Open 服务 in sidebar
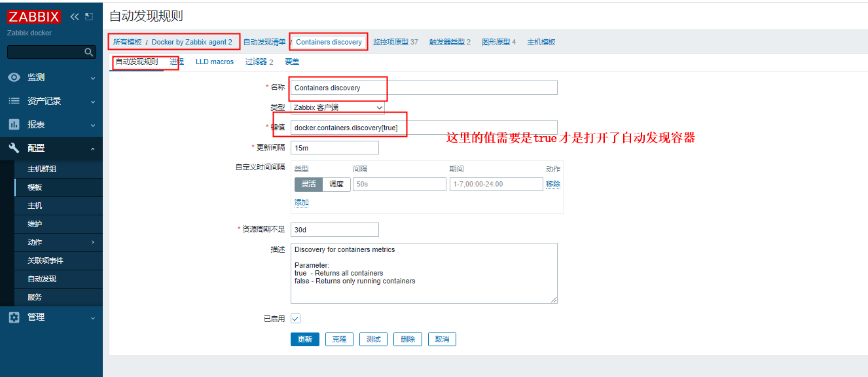 pos(35,297)
